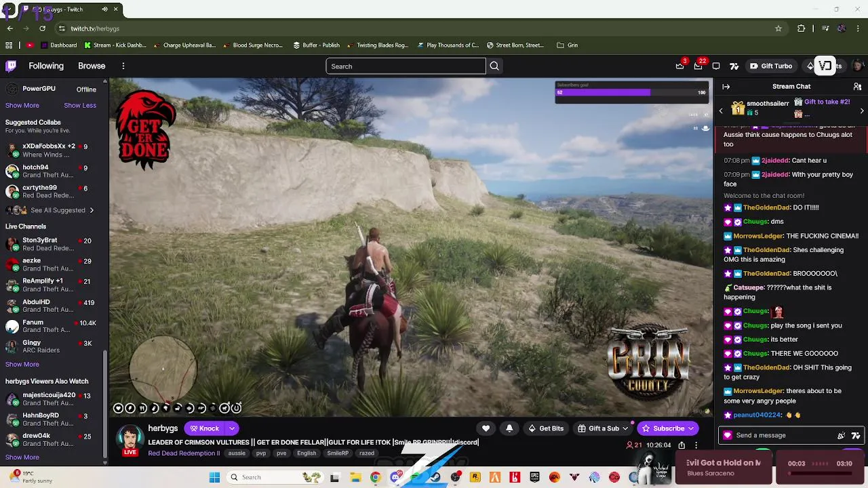Viewport: 868px width, 488px height.
Task: Bookmark this page with the star icon
Action: (778, 28)
